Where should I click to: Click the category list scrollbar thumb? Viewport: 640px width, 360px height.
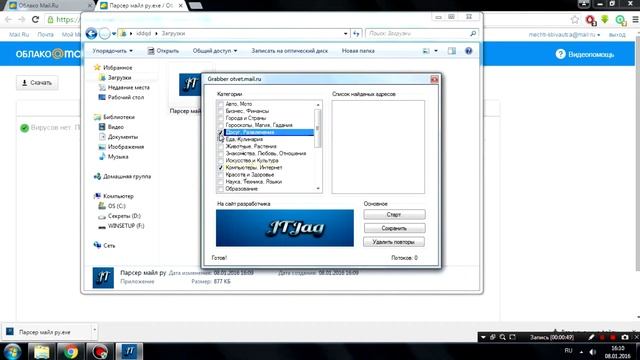click(x=318, y=128)
